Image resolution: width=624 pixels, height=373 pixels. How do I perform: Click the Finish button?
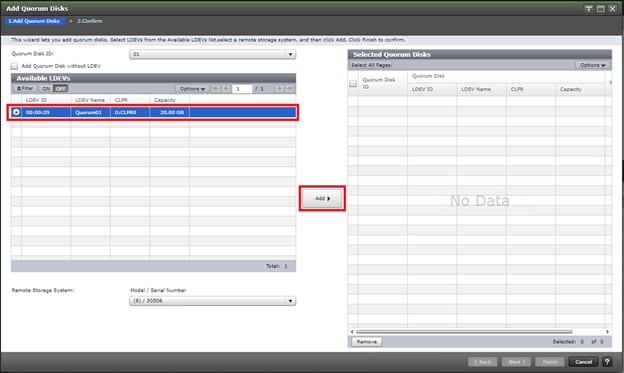pos(550,362)
